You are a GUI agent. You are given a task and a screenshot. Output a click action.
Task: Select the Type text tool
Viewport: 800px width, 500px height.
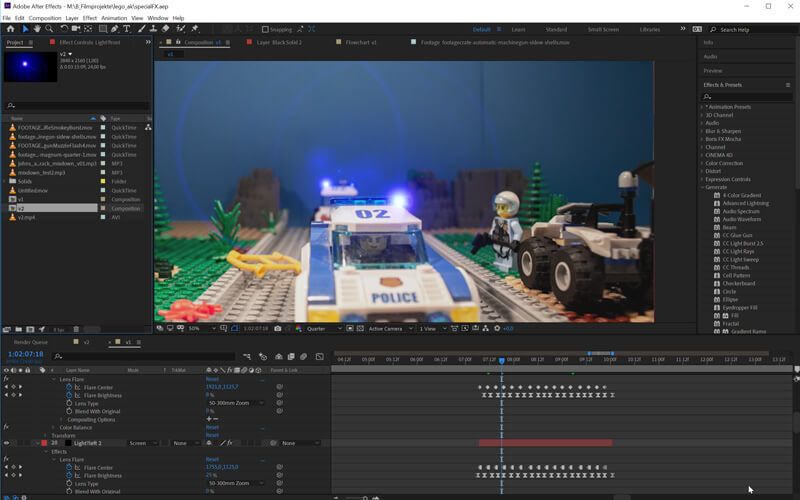tap(127, 29)
